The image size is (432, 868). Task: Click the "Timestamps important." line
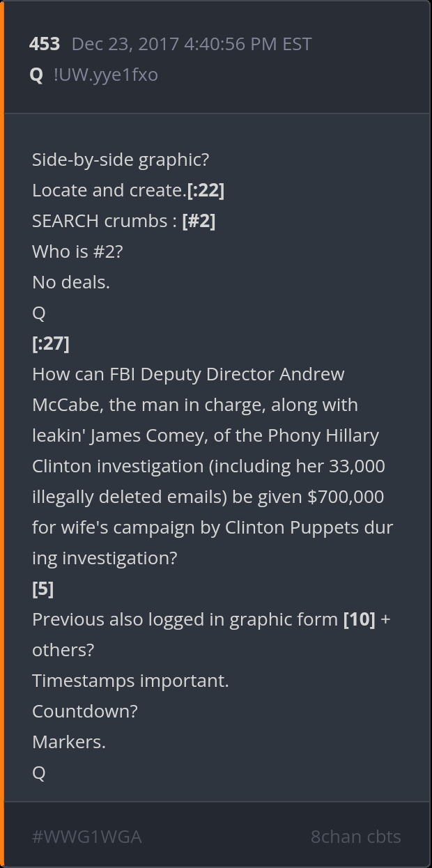(x=130, y=681)
